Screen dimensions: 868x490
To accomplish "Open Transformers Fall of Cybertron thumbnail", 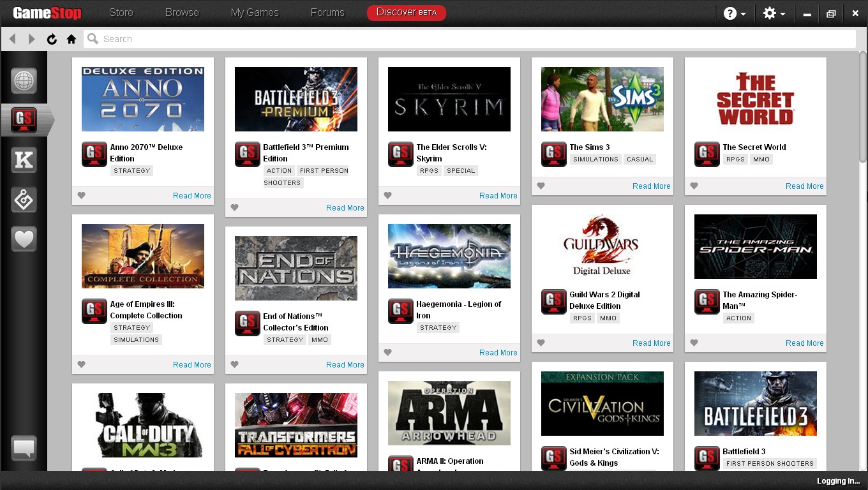I will [x=296, y=425].
